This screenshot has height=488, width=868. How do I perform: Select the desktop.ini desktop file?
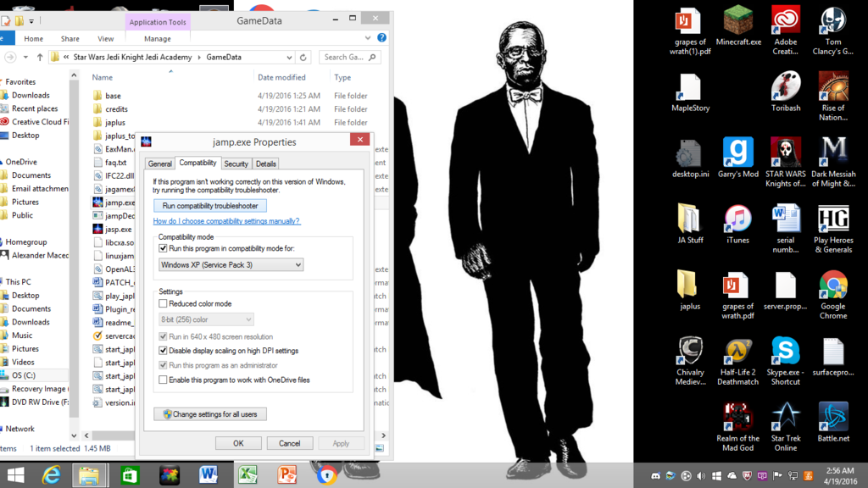pyautogui.click(x=690, y=158)
